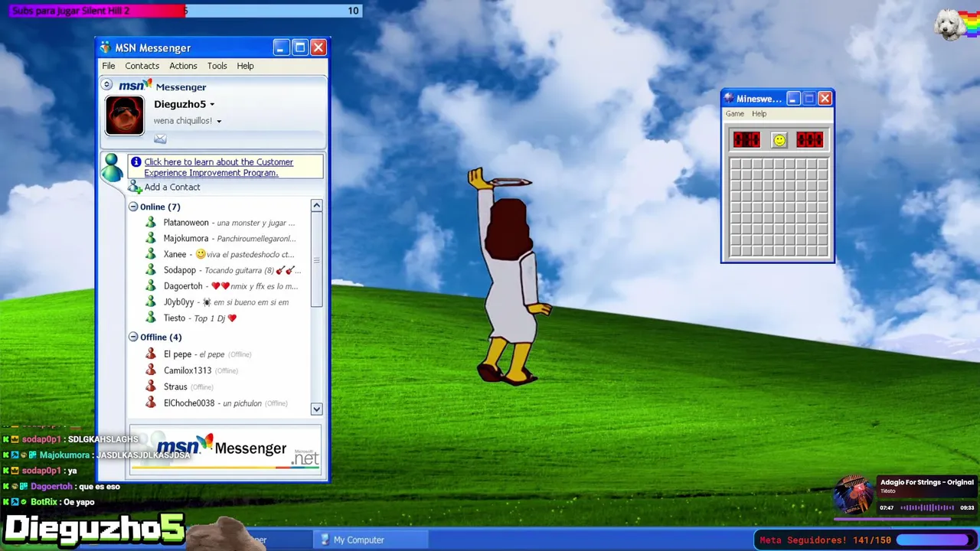980x551 pixels.
Task: Open the 'wena chiquillos!' personal message dropdown
Action: click(219, 121)
